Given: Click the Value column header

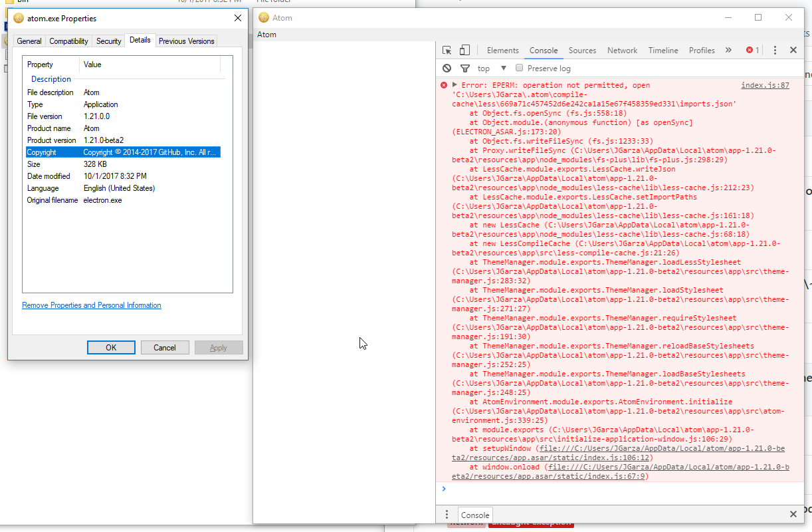Looking at the screenshot, I should [x=150, y=65].
